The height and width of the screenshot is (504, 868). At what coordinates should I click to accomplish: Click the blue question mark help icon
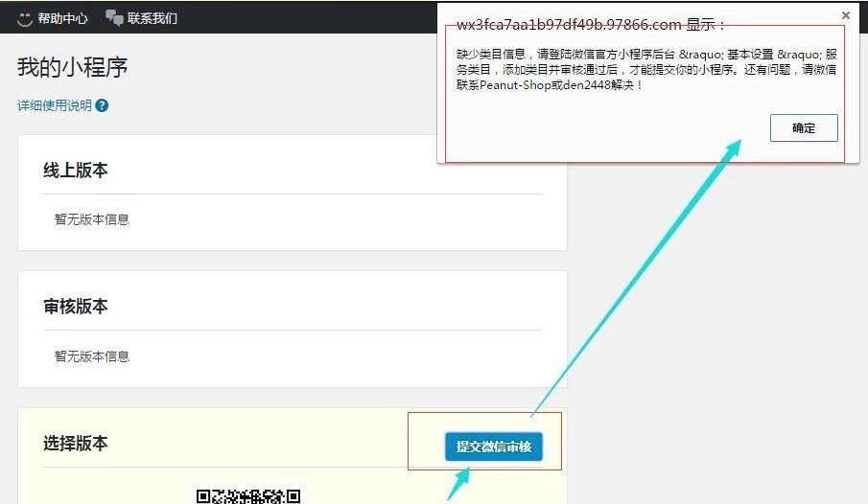pos(102,105)
